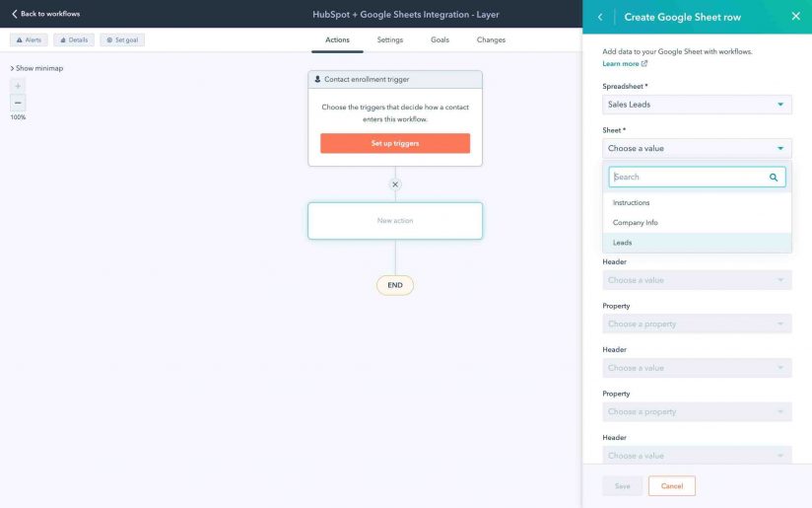This screenshot has height=508, width=812.
Task: Expand the Show minimap section
Action: coord(36,68)
